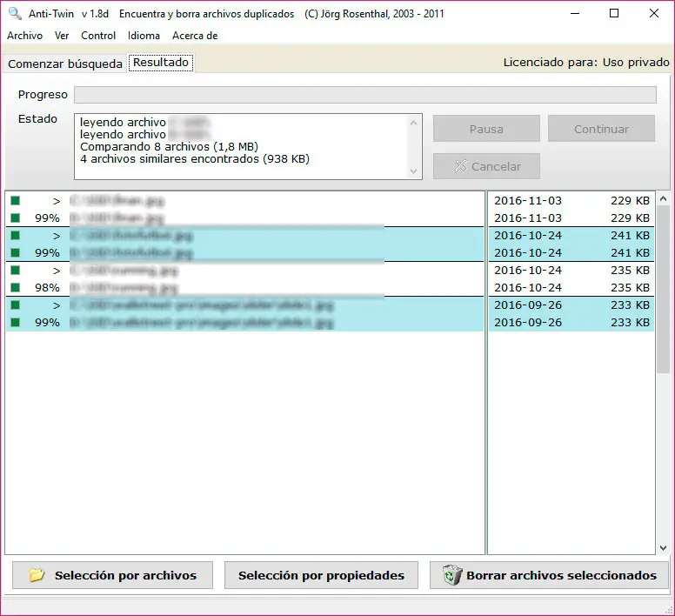
Task: Toggle green marker on first 241 KB row
Action: tap(16, 236)
